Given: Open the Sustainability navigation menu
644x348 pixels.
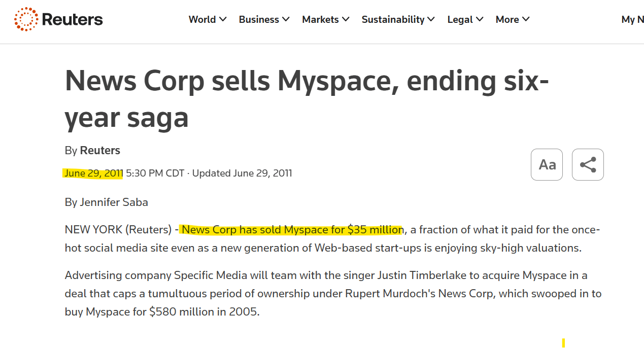Looking at the screenshot, I should point(393,20).
